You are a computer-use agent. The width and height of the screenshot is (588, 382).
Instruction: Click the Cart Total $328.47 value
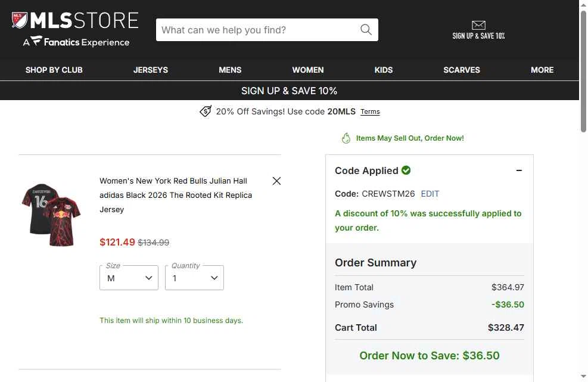(506, 328)
